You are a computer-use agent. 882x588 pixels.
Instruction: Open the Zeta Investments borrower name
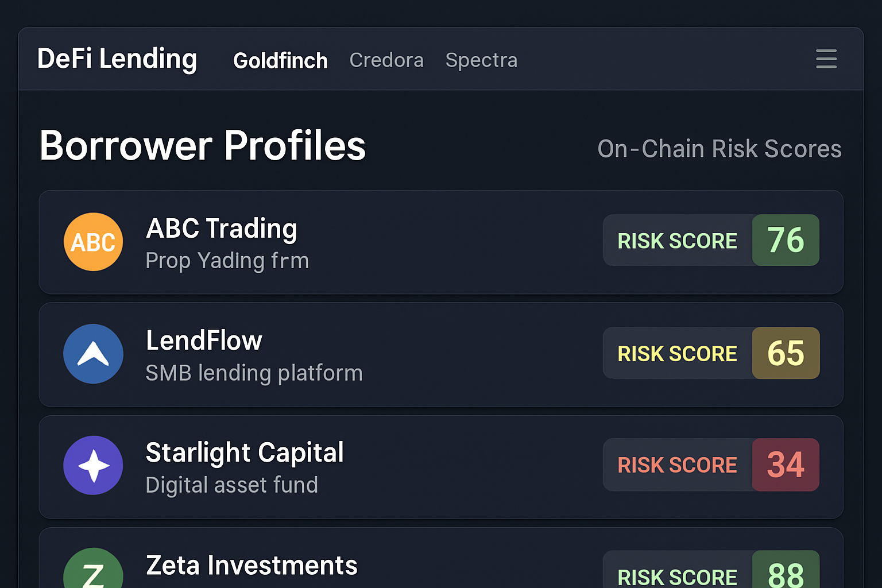(252, 565)
